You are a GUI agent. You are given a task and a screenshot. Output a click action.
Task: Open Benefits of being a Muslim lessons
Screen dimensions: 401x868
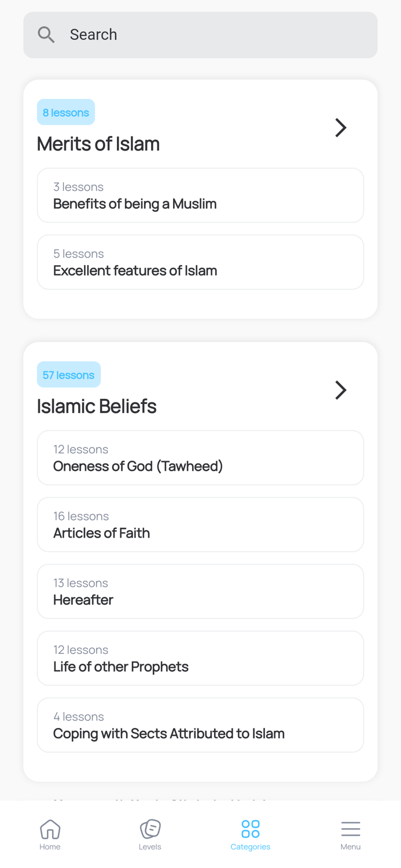pos(200,195)
